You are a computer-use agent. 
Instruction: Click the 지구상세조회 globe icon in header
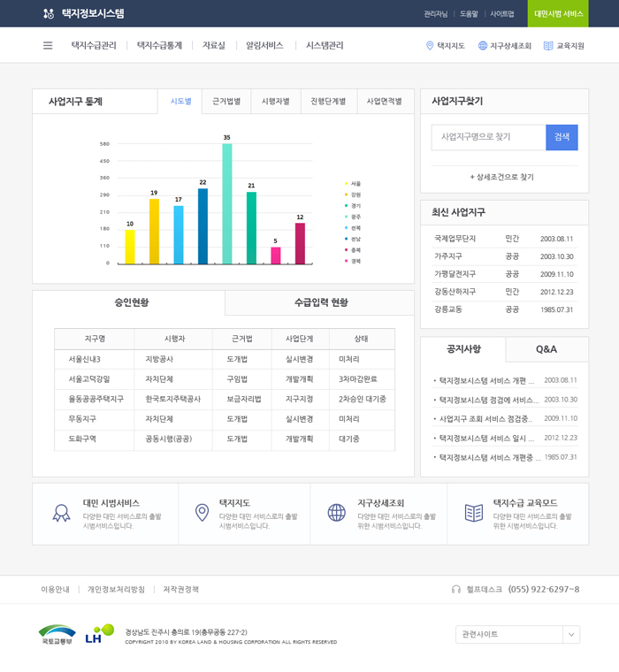483,46
